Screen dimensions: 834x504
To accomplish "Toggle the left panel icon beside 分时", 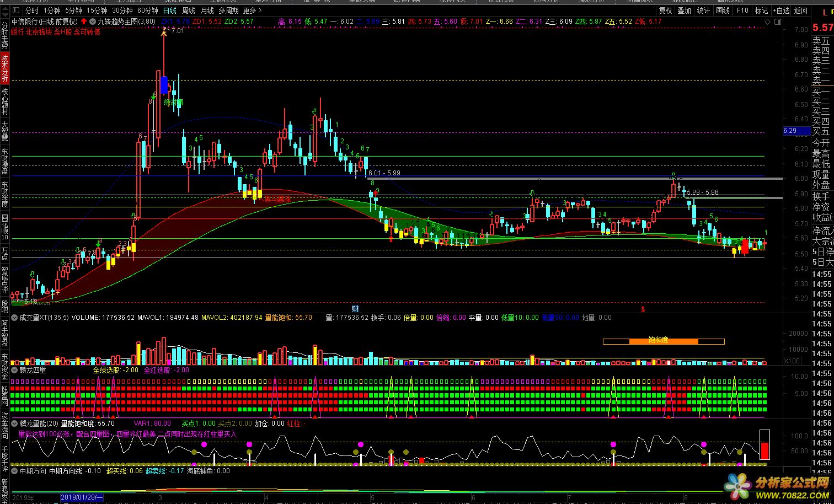I will pyautogui.click(x=15, y=10).
